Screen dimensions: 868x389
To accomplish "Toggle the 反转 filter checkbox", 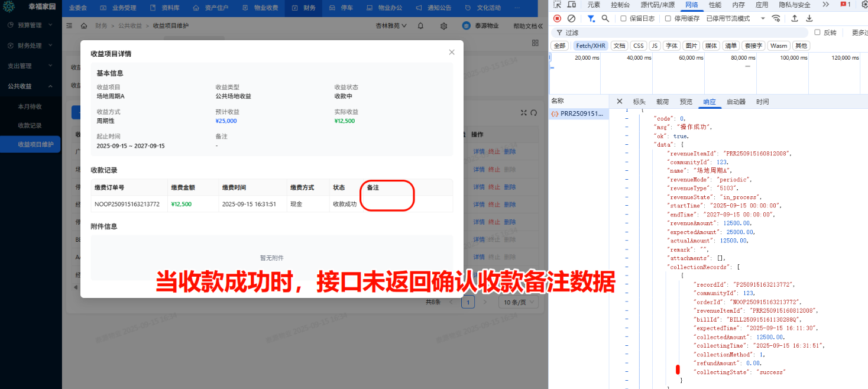I will 817,32.
